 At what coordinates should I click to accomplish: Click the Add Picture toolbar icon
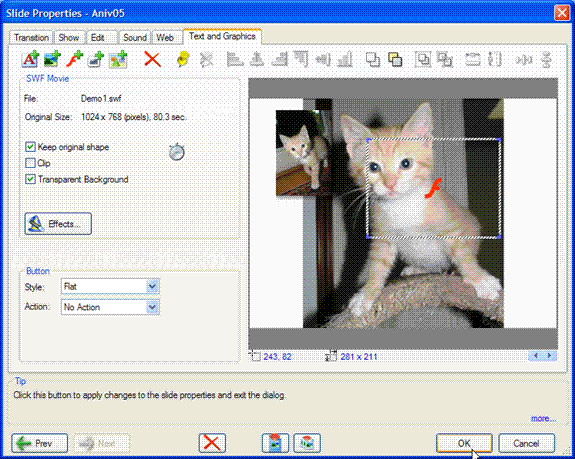tap(52, 59)
